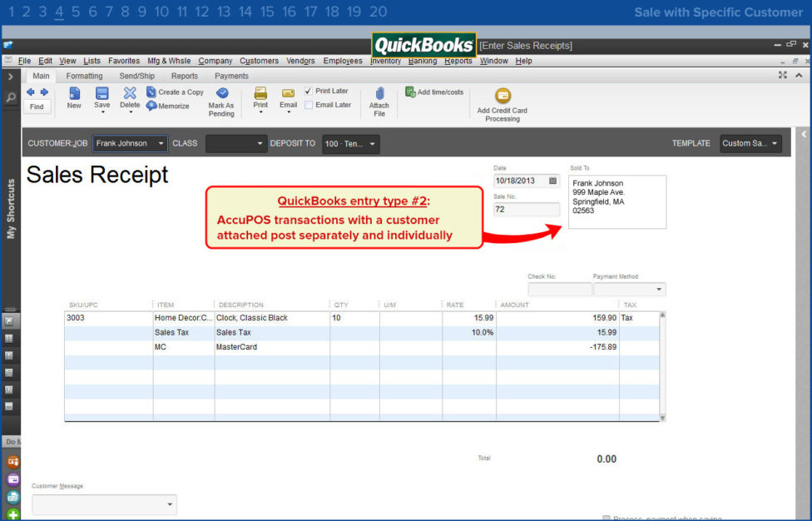Switch to Formatting tab
This screenshot has height=521, width=812.
[84, 76]
